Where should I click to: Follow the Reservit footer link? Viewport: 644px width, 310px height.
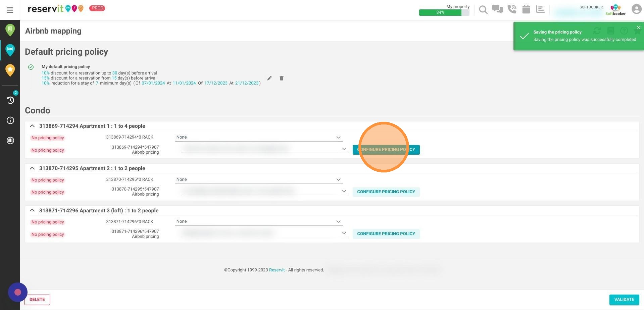277,270
